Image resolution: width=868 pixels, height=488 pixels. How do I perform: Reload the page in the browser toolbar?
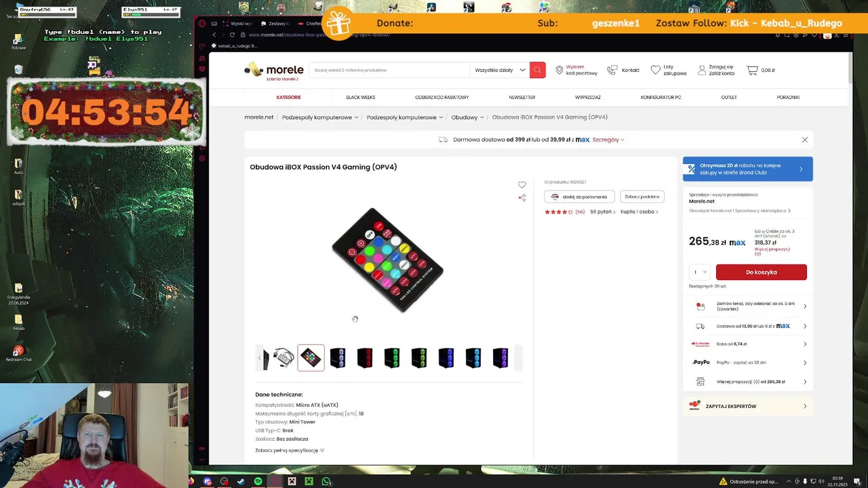point(233,35)
